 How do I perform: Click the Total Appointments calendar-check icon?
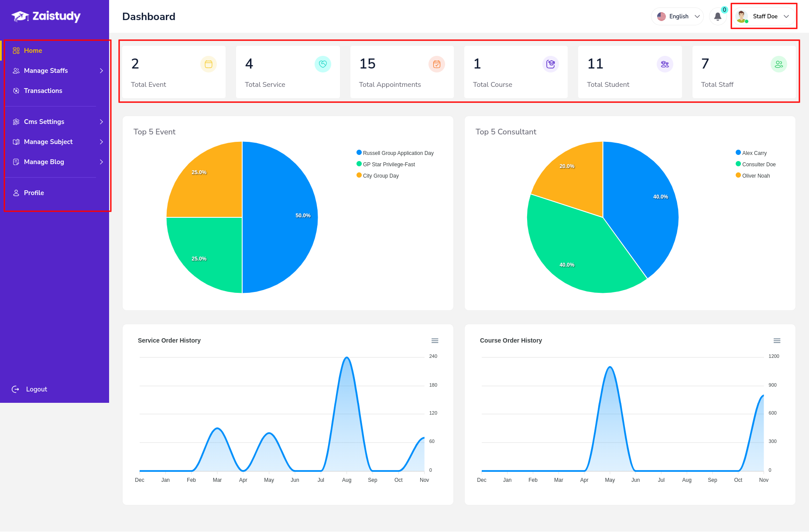tap(437, 64)
